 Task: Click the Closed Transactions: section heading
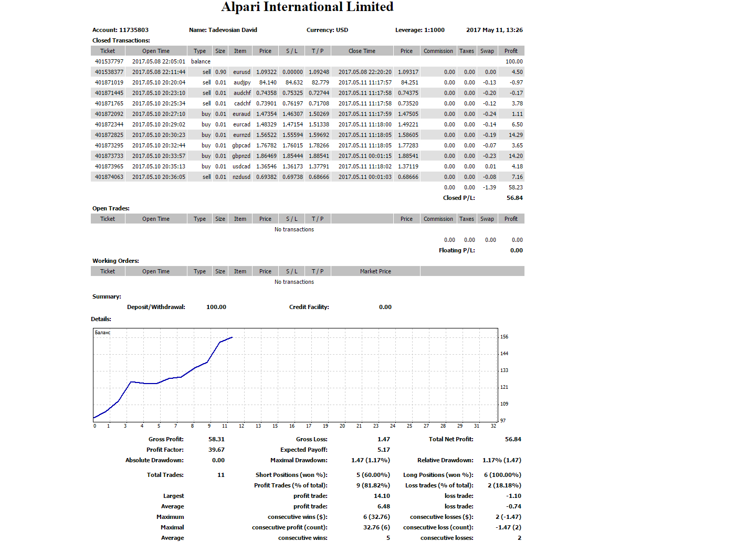click(121, 40)
